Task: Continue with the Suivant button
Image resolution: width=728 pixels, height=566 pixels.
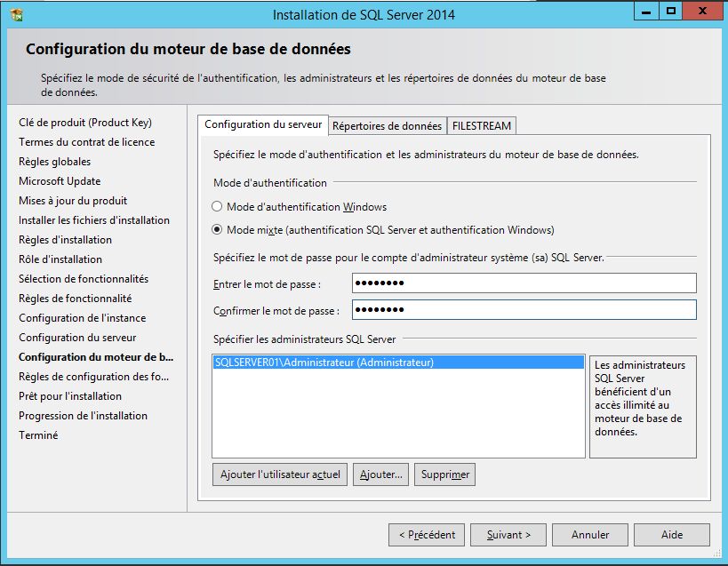Action: click(508, 535)
